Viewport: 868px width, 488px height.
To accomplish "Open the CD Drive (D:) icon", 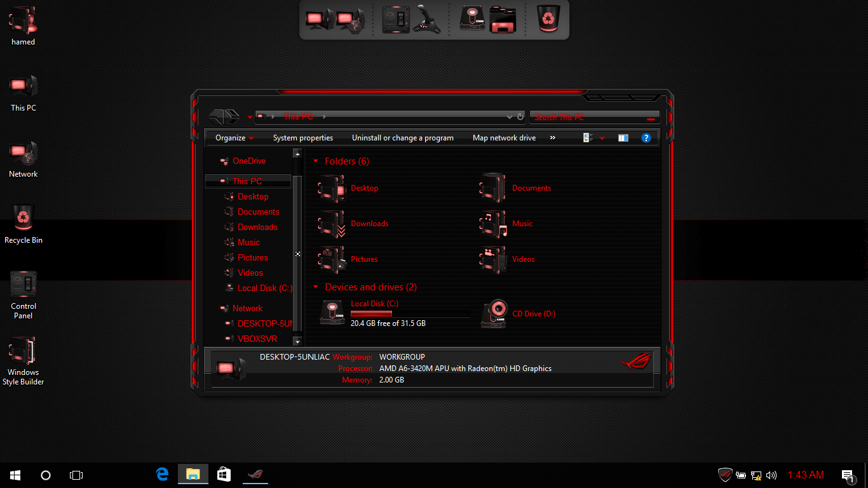I will coord(494,313).
